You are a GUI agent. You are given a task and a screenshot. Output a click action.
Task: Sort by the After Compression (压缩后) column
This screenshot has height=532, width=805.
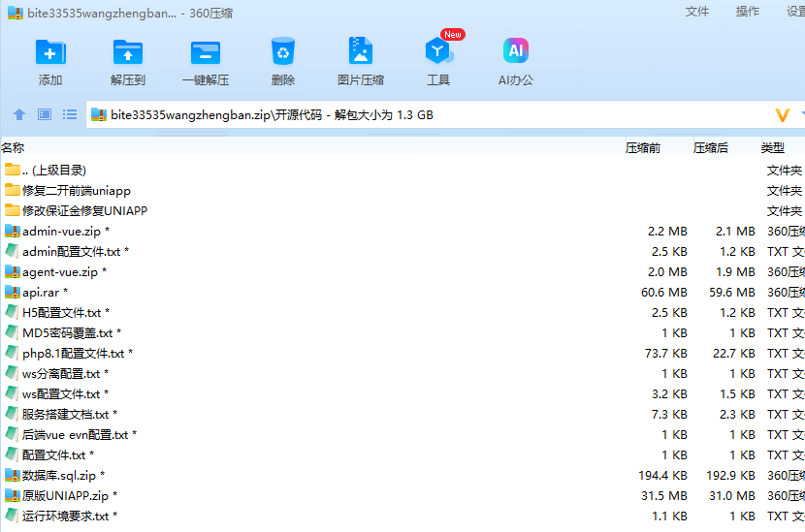coord(711,147)
